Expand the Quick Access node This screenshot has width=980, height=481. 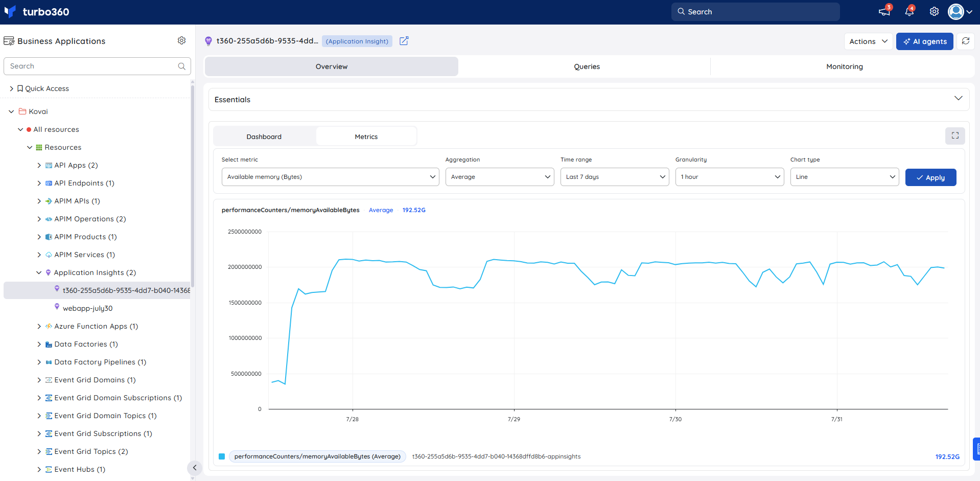pyautogui.click(x=11, y=88)
